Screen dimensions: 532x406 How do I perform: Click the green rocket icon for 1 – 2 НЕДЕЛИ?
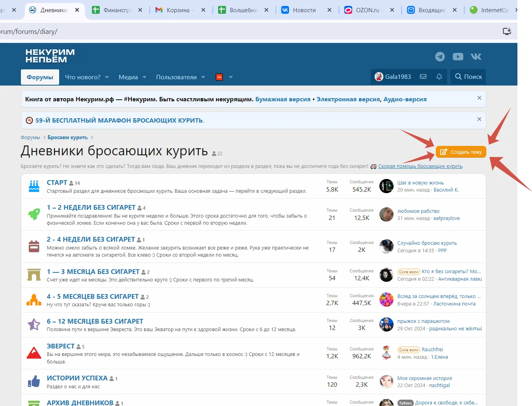[x=34, y=214]
